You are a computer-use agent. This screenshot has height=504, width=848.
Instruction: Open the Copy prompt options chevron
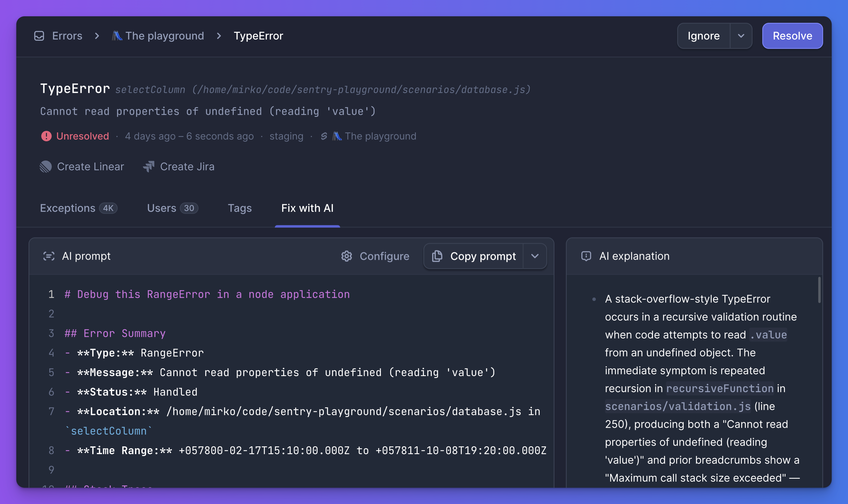pyautogui.click(x=534, y=256)
